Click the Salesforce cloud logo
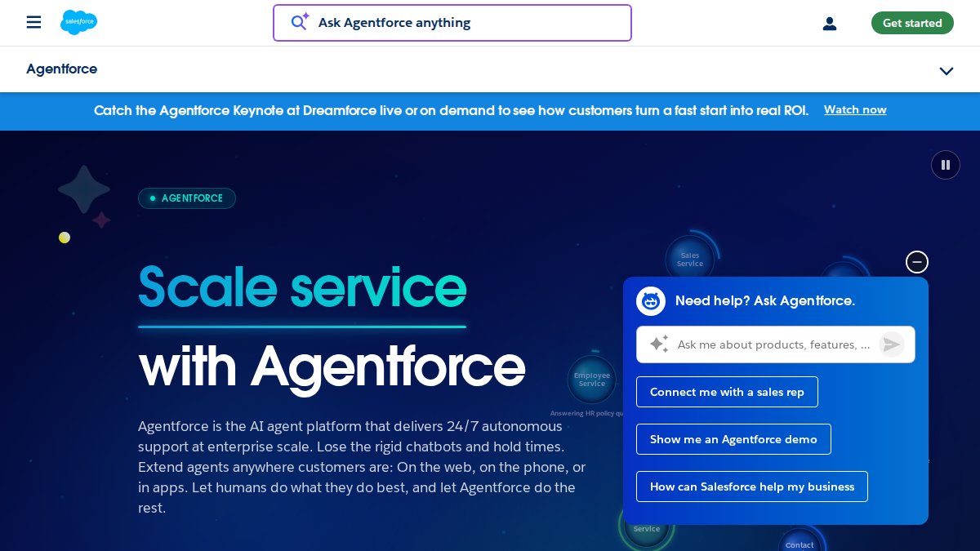The width and height of the screenshot is (980, 551). (x=78, y=22)
